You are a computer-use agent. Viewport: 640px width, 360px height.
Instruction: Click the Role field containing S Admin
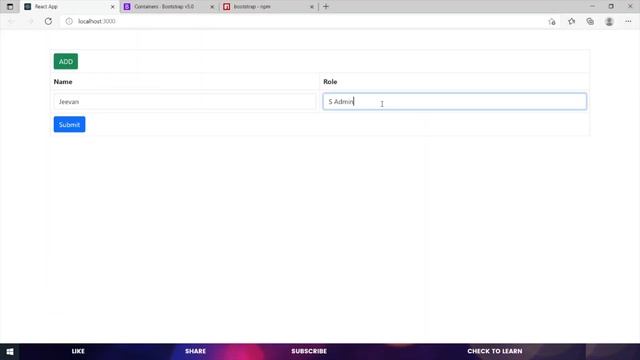(455, 102)
